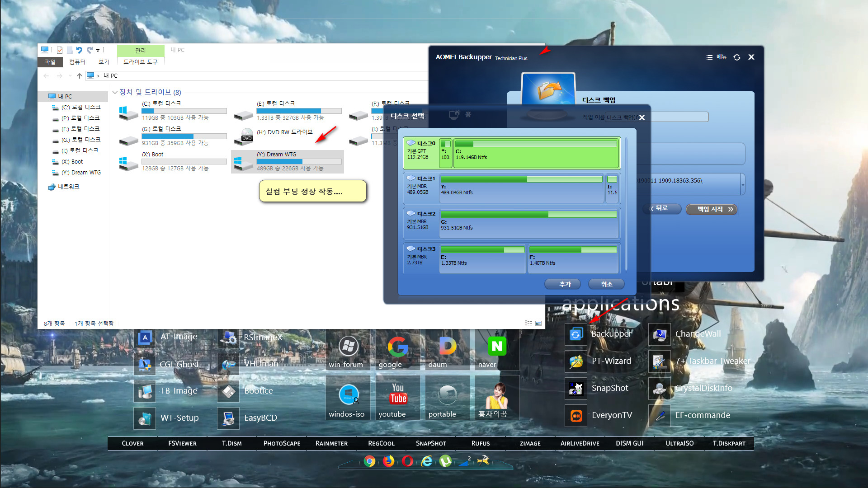Viewport: 868px width, 488px height.
Task: Open the google shortcut tile
Action: pos(398,350)
